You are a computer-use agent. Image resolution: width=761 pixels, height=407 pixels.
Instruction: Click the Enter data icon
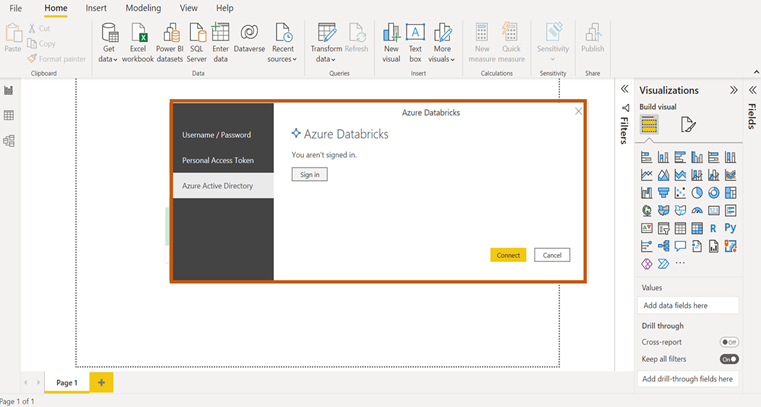[221, 34]
